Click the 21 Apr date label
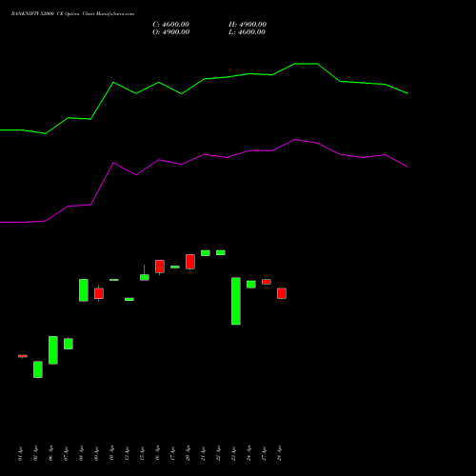This screenshot has height=476, width=476. tap(203, 453)
